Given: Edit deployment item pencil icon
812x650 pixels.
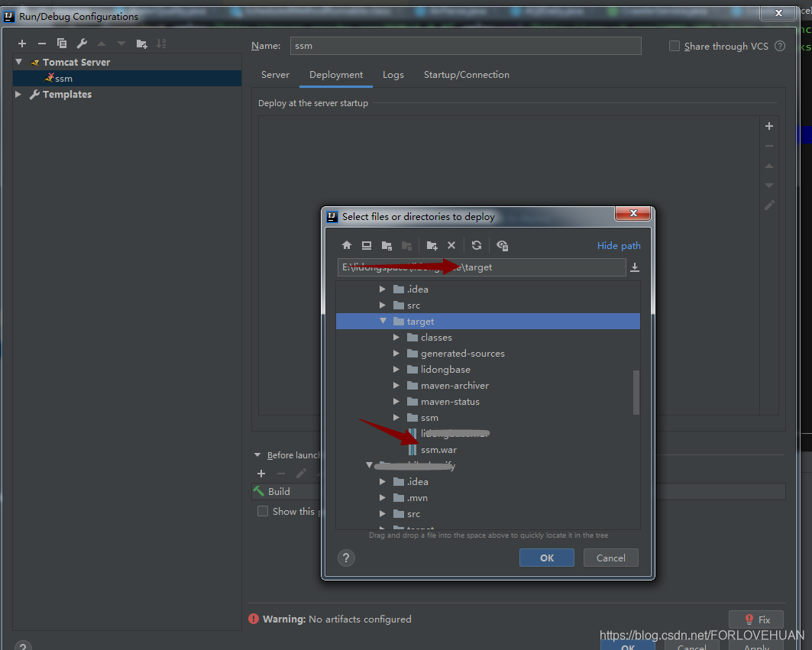Looking at the screenshot, I should point(769,205).
